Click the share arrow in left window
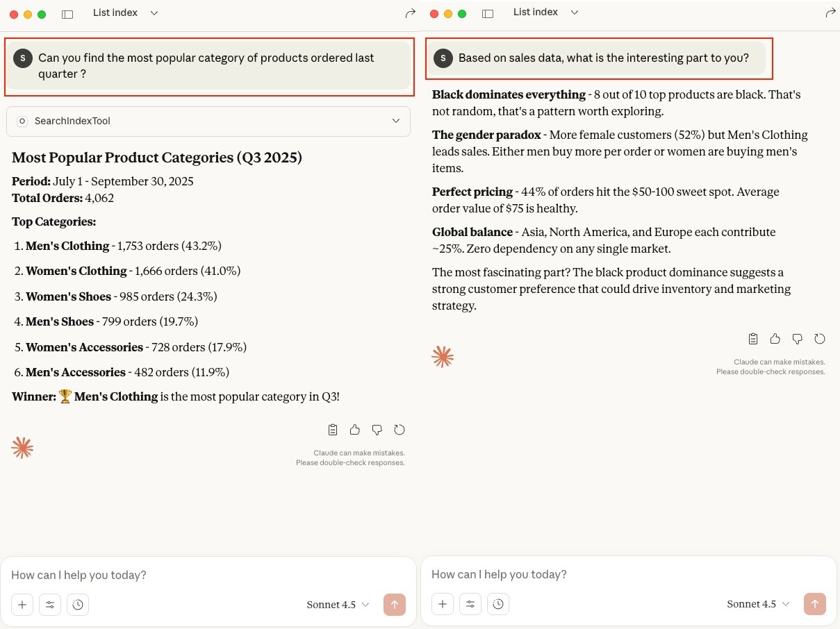This screenshot has height=629, width=840. click(x=411, y=13)
